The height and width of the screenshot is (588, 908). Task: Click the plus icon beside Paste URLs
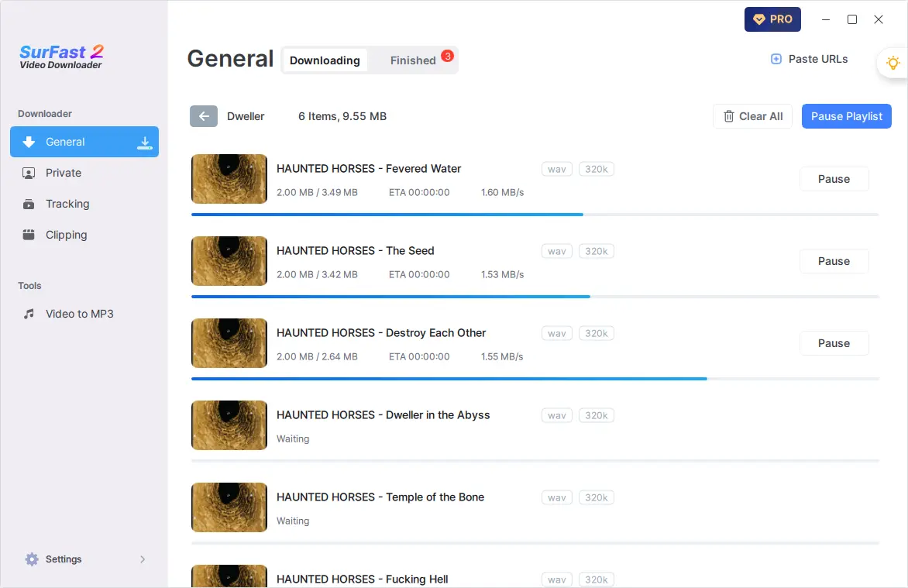(x=776, y=59)
